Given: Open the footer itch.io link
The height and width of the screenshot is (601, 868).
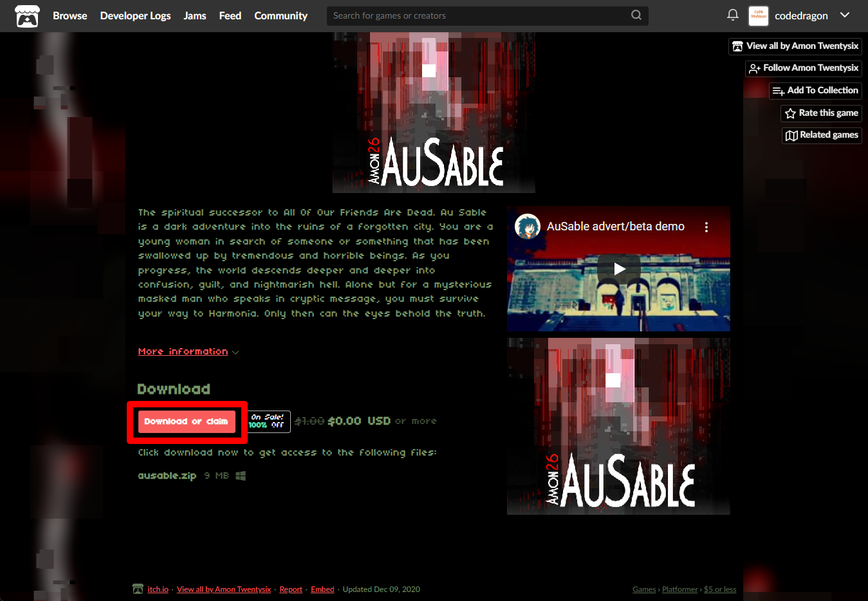Looking at the screenshot, I should pos(158,589).
